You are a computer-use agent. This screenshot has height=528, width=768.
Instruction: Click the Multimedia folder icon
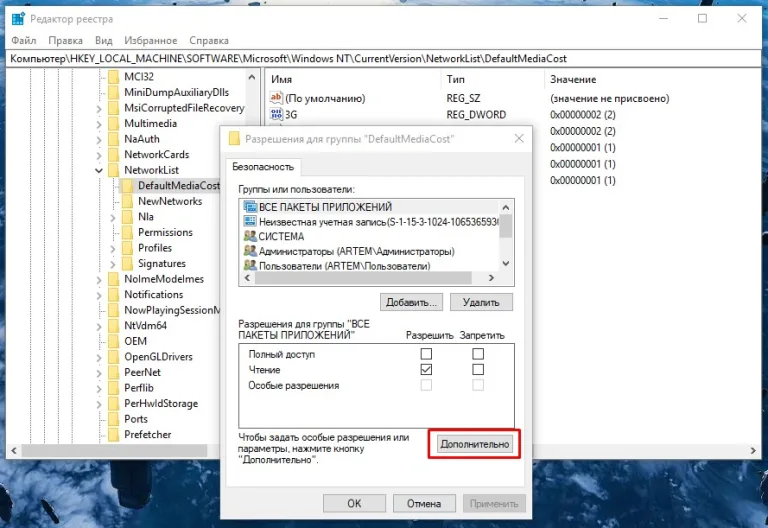pos(114,123)
